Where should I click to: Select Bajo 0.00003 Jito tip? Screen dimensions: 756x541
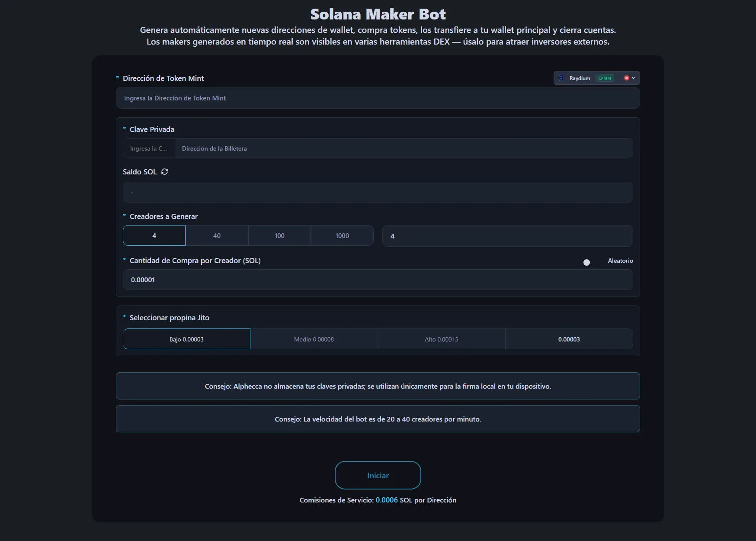point(186,339)
